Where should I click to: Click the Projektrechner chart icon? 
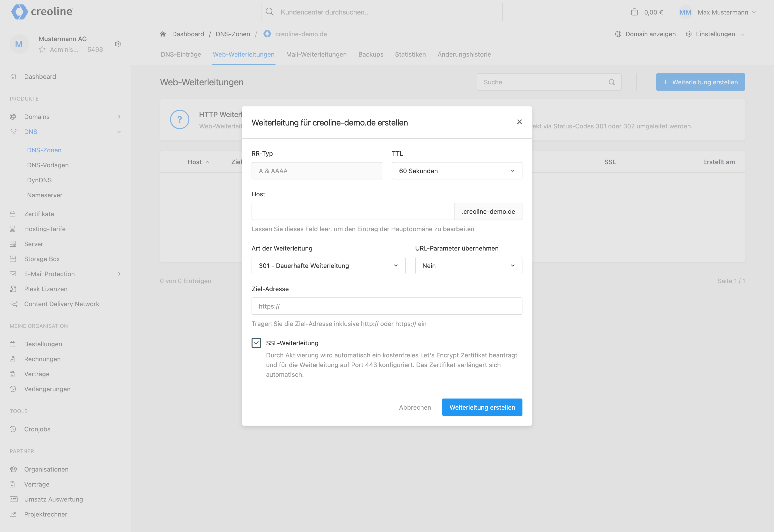(13, 514)
